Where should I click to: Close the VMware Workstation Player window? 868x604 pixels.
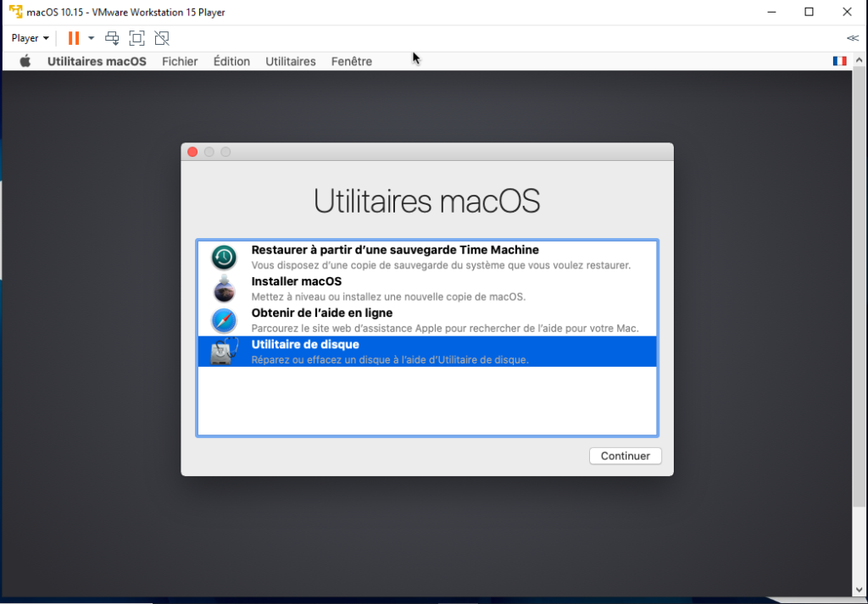point(847,12)
